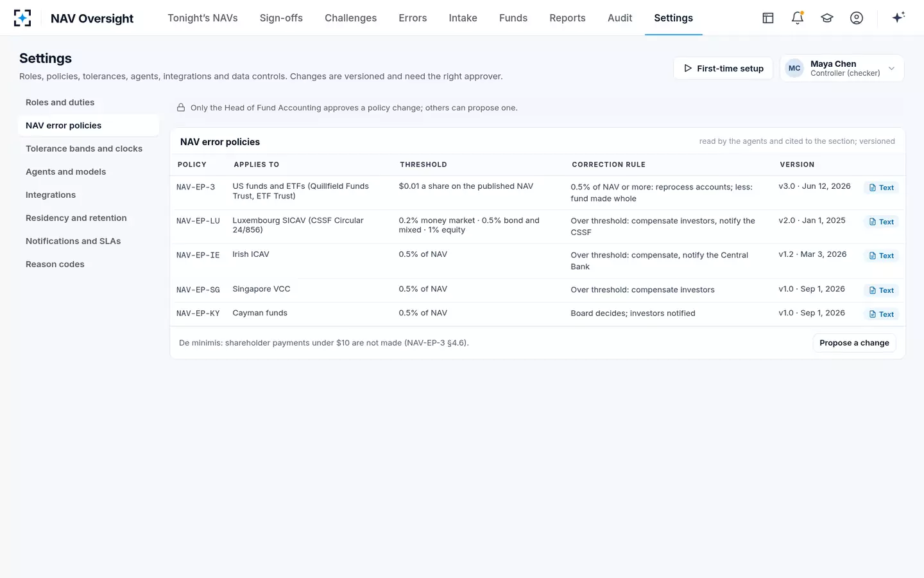This screenshot has width=924, height=578.
Task: Open the Challenges tab
Action: (x=350, y=18)
